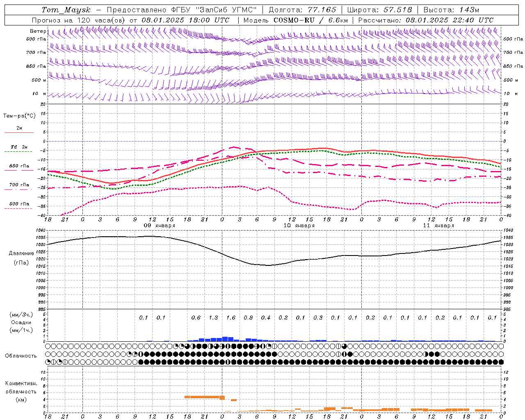Click the 0.6 precipitation value

196,317
